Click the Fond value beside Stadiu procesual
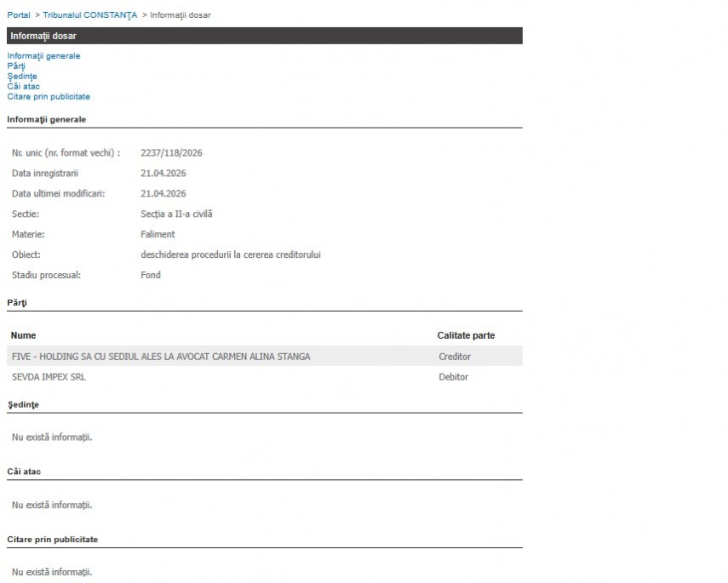The height and width of the screenshot is (583, 728). coord(151,276)
